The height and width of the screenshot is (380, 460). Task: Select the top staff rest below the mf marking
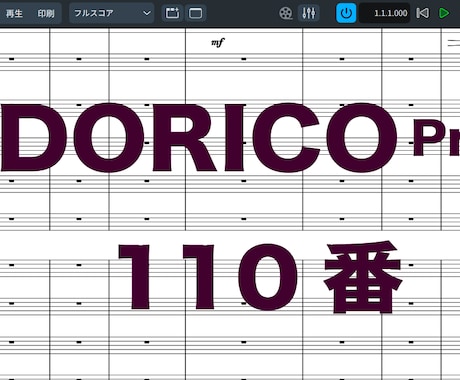244,59
